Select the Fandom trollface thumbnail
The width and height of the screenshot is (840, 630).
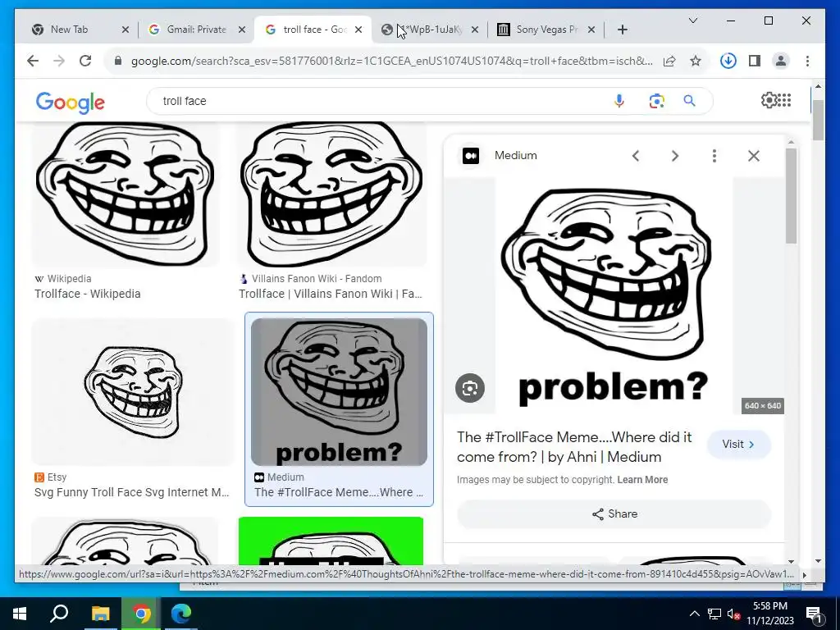tap(331, 194)
